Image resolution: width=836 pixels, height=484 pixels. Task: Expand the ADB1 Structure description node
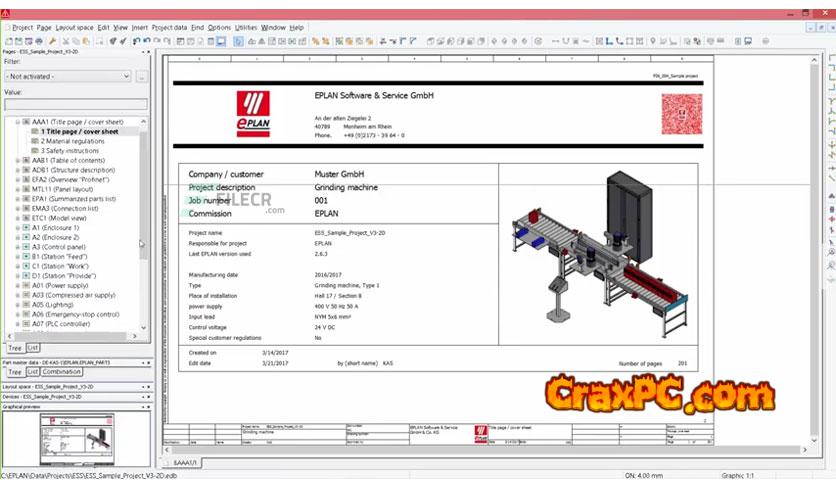(x=18, y=170)
